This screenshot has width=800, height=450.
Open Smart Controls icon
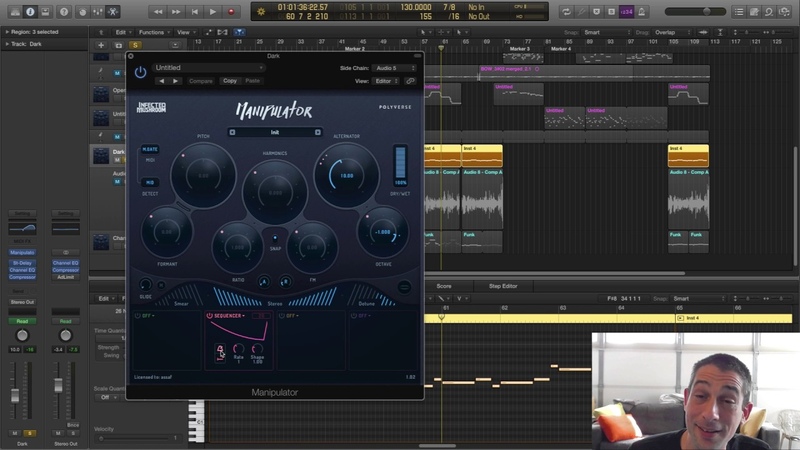pyautogui.click(x=83, y=11)
